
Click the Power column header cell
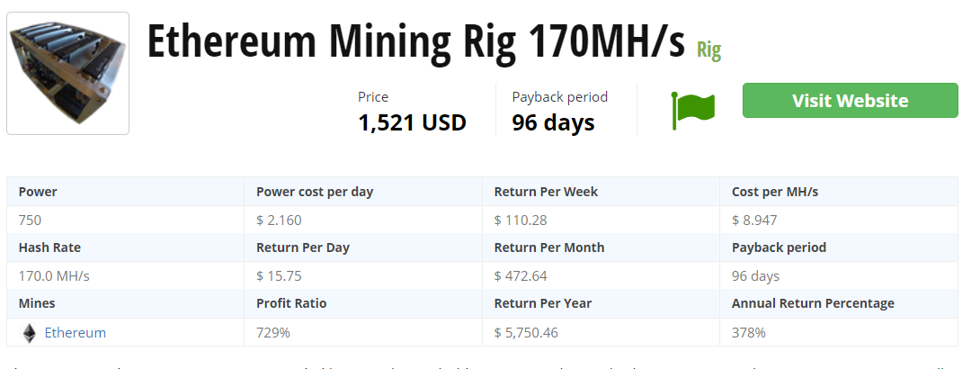(x=125, y=192)
